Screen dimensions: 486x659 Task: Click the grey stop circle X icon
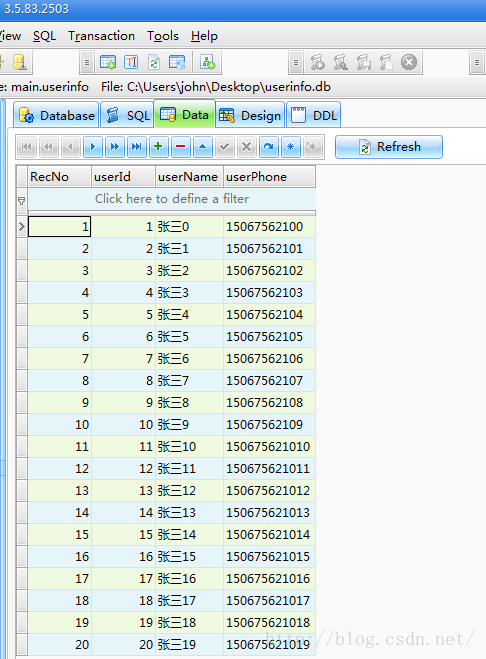409,63
